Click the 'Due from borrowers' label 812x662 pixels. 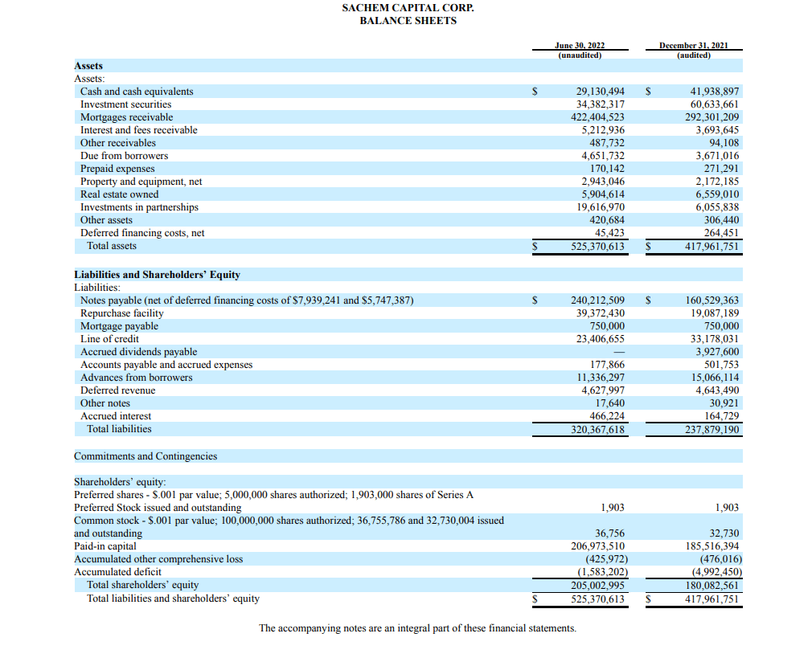125,156
